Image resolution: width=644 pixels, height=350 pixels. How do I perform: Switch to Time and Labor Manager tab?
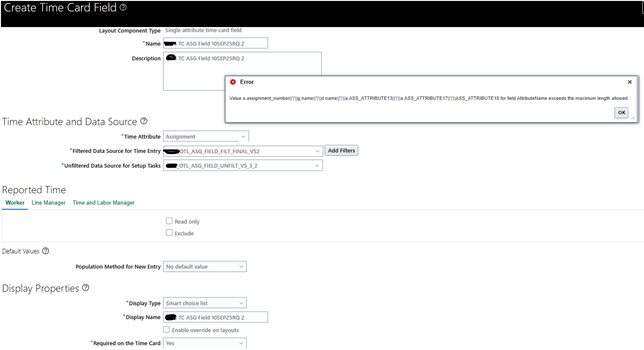tap(104, 203)
